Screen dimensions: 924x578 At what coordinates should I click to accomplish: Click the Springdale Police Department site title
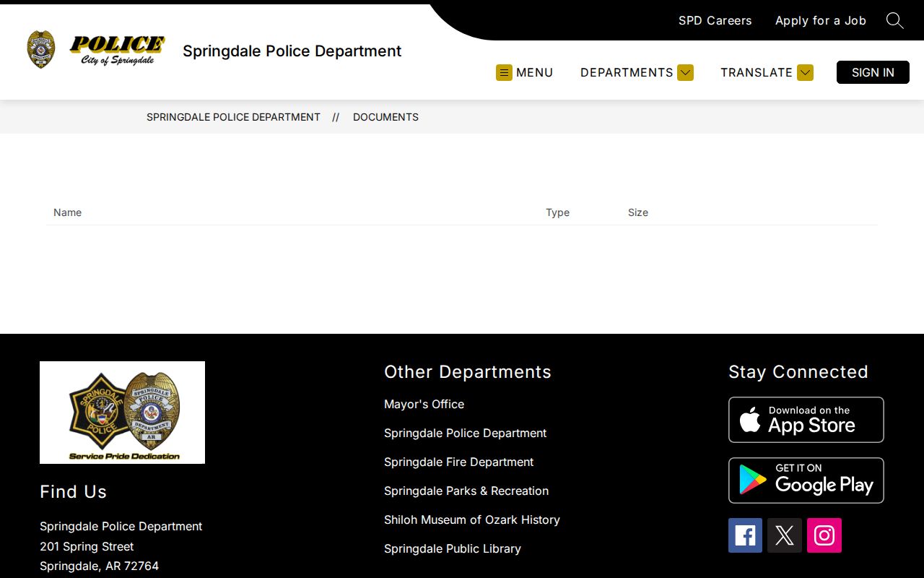292,51
